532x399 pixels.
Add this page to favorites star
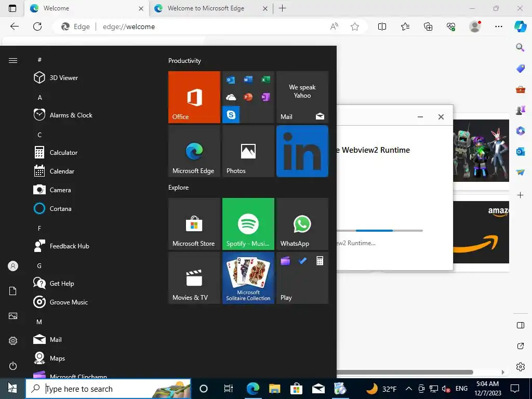click(x=355, y=26)
